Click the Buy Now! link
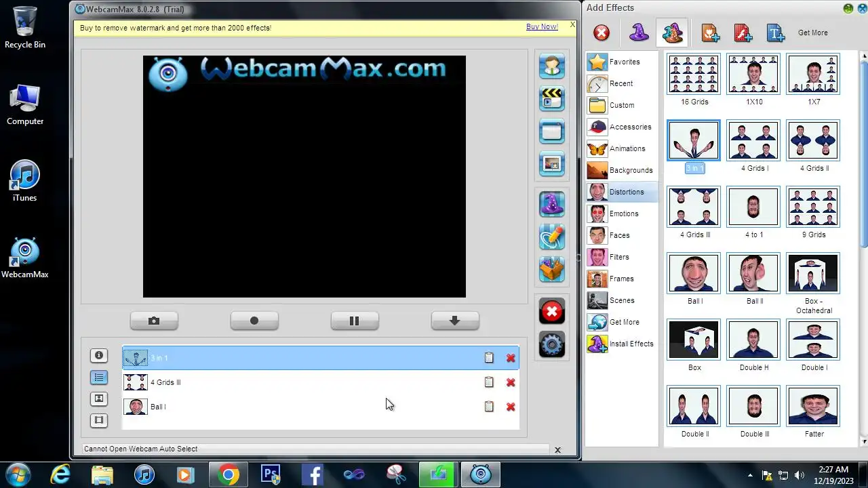Image resolution: width=868 pixels, height=488 pixels. (542, 26)
